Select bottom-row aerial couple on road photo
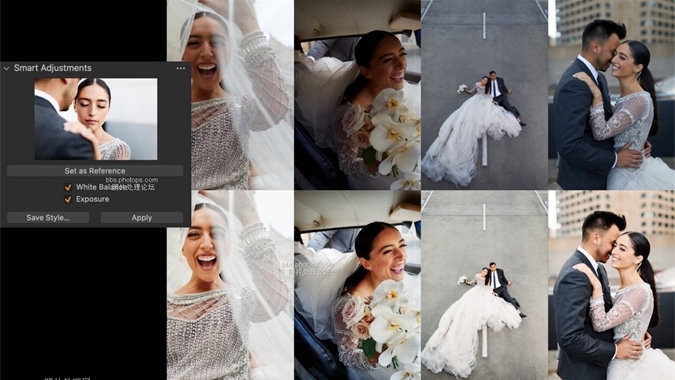Image resolution: width=675 pixels, height=380 pixels. [484, 285]
